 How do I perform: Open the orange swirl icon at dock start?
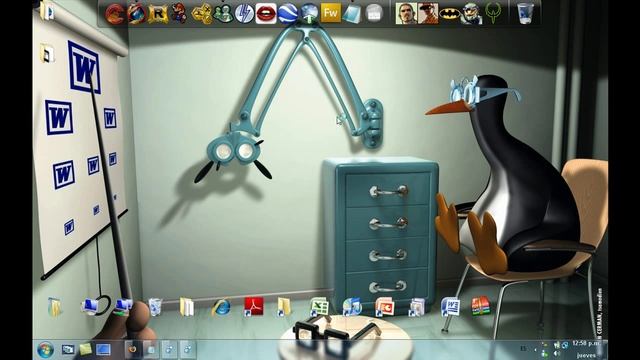point(115,14)
